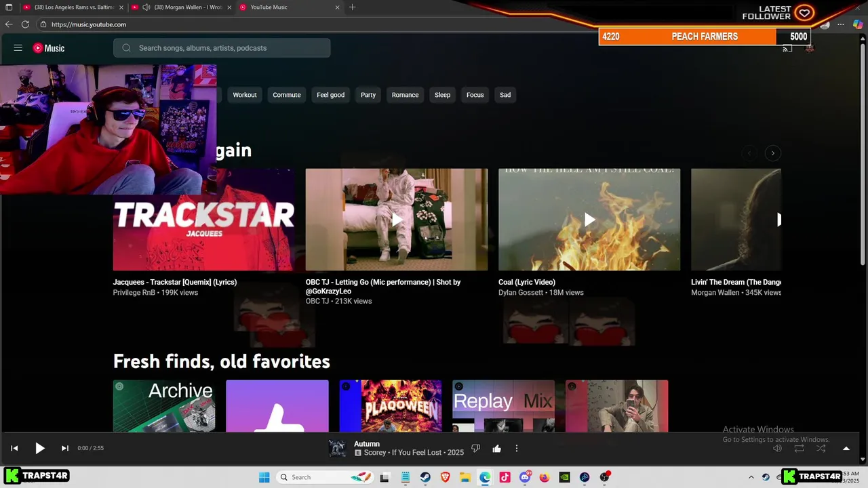This screenshot has width=868, height=488.
Task: Open the Archive playlist card
Action: (x=164, y=406)
